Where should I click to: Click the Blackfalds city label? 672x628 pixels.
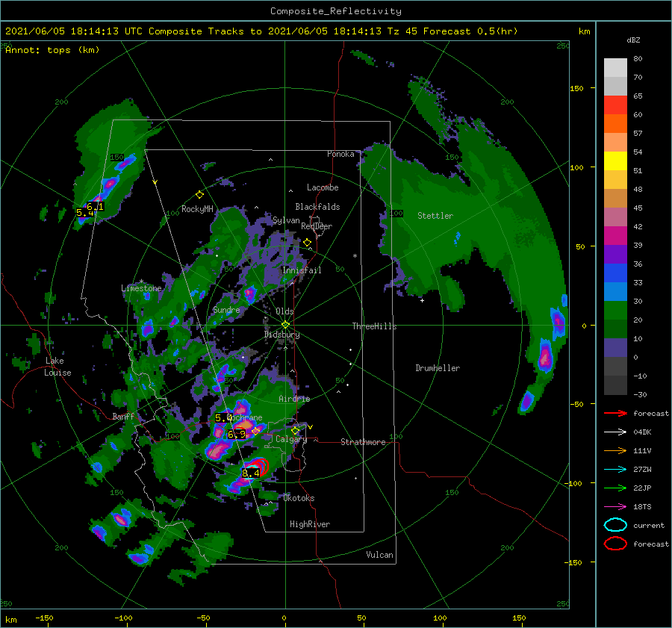tap(317, 207)
